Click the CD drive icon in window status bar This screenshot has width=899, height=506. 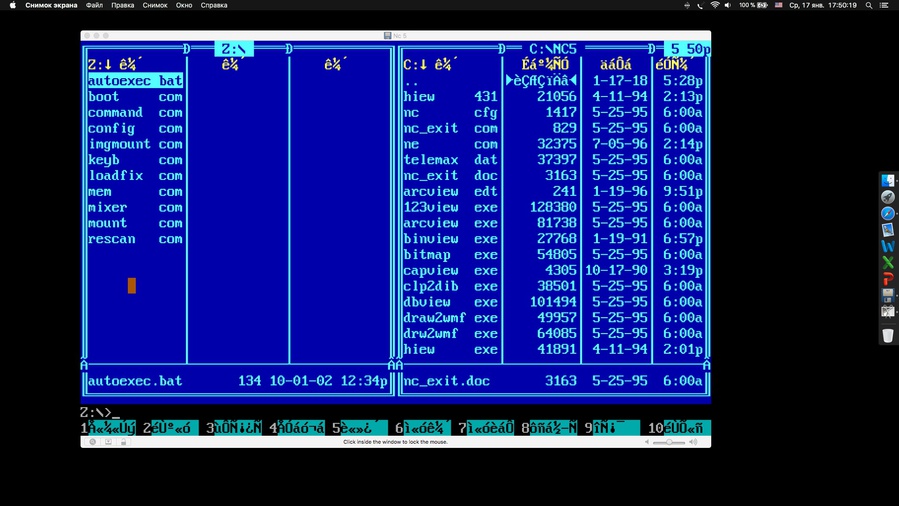coord(92,442)
